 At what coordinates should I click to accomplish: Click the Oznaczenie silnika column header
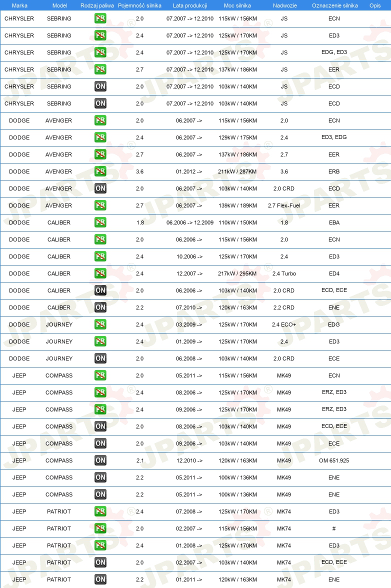pos(335,5)
